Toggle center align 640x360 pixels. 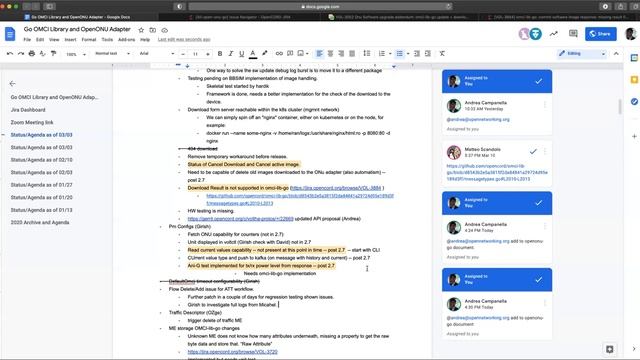click(331, 53)
